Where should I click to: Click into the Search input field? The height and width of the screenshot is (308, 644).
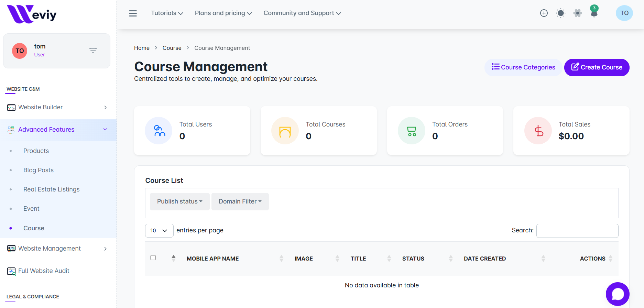pos(577,231)
